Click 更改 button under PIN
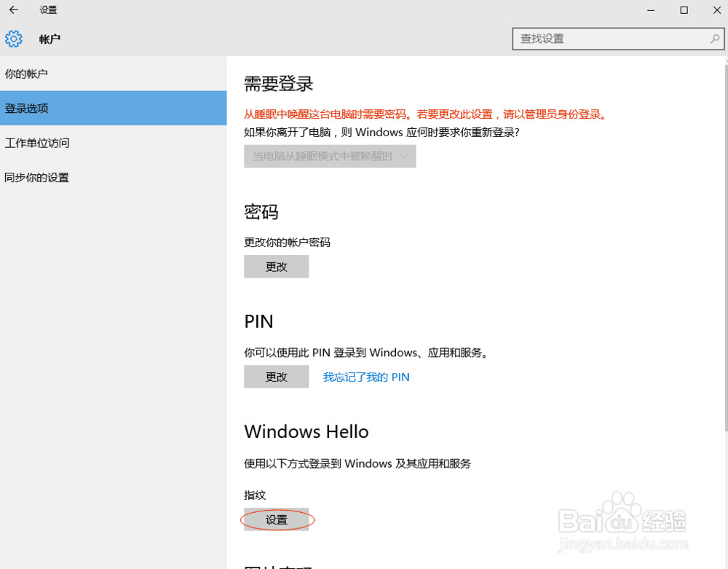This screenshot has height=569, width=728. [276, 377]
